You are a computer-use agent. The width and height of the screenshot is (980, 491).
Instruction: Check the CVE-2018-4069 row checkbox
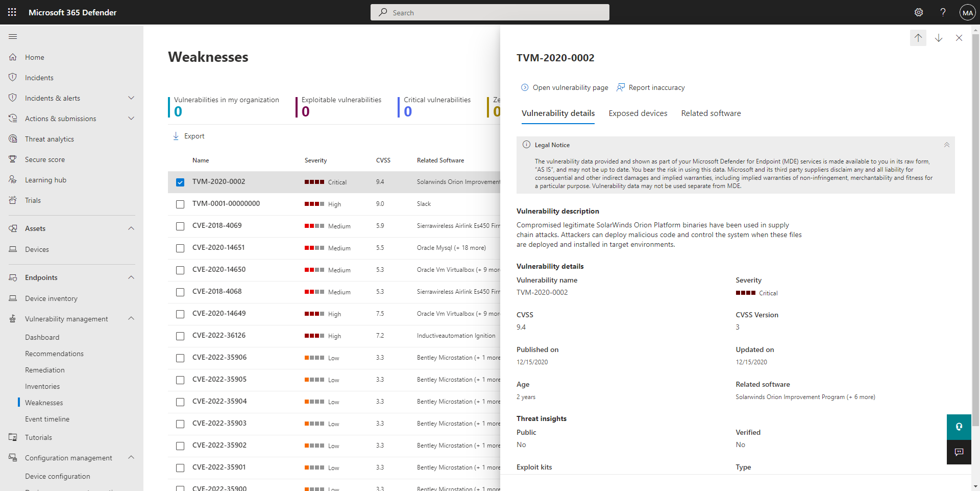point(180,226)
